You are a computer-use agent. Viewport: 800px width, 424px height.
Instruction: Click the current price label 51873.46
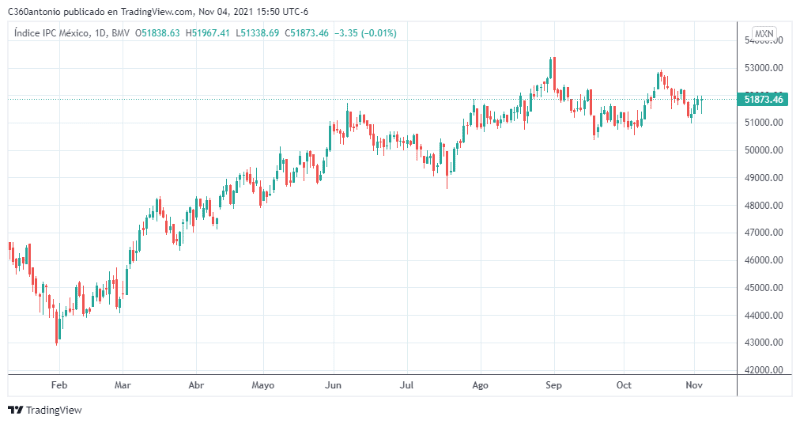point(764,99)
